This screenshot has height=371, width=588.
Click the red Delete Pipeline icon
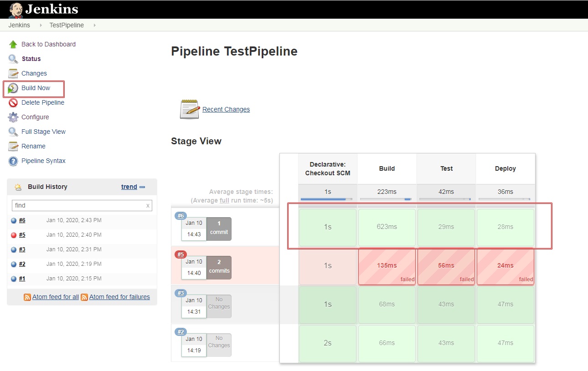coord(13,102)
